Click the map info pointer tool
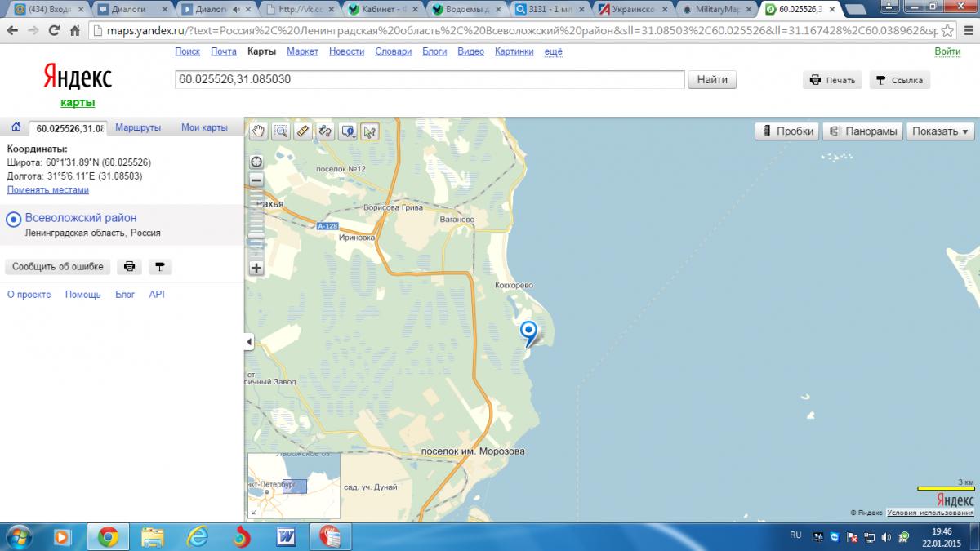Screen dimensions: 980x551 369,131
